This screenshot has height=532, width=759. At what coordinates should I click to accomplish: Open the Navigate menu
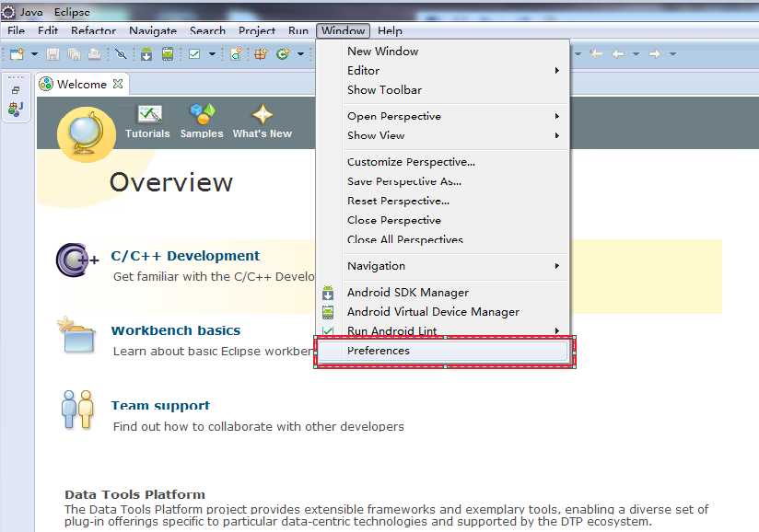(x=153, y=30)
